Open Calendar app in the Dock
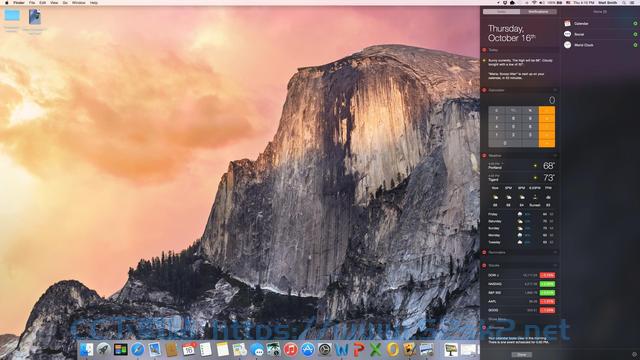This screenshot has height=360, width=640. point(189,349)
